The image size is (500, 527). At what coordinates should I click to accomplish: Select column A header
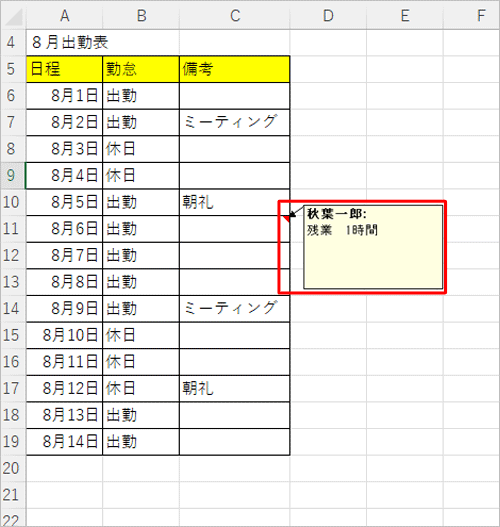coord(65,16)
